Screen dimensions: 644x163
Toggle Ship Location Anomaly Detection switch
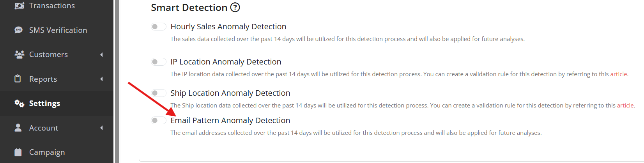coord(158,93)
